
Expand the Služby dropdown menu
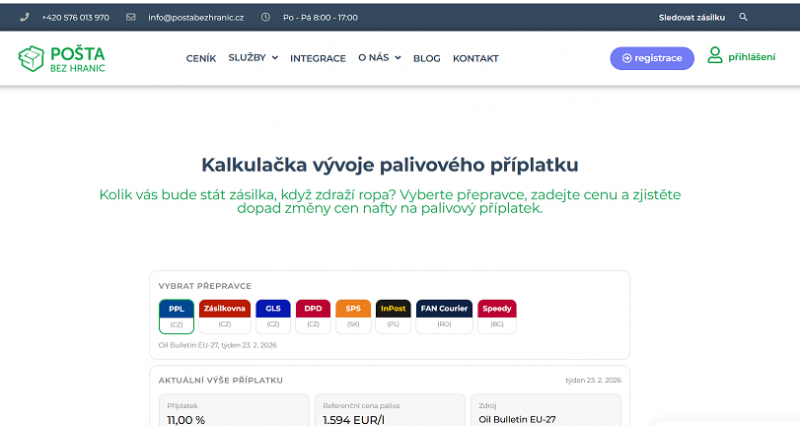click(253, 58)
